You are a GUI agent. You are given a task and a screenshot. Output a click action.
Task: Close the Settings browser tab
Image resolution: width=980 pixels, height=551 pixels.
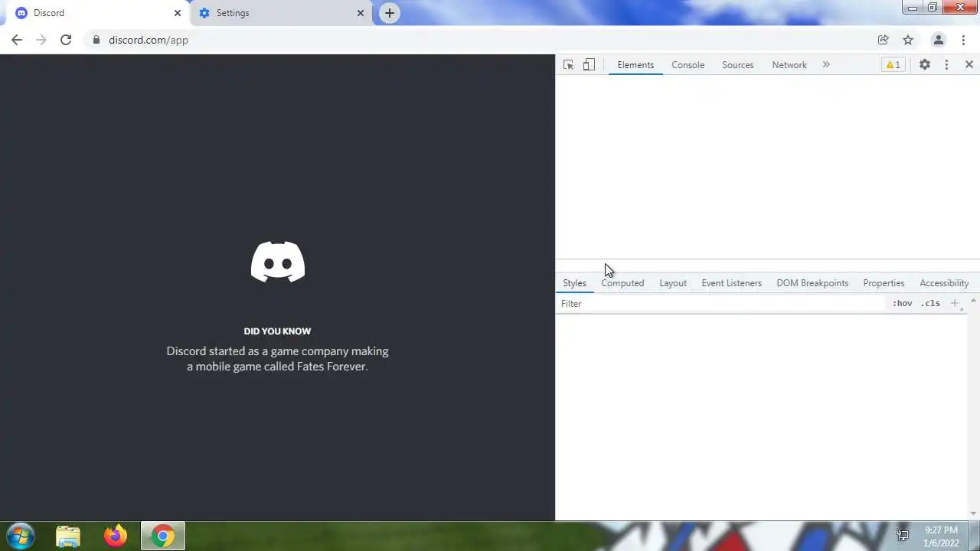point(361,13)
